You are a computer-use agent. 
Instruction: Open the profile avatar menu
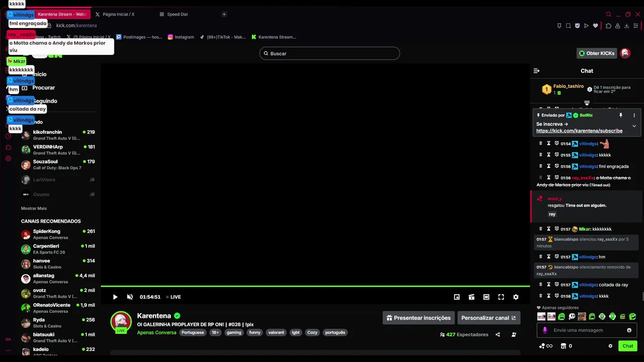625,53
